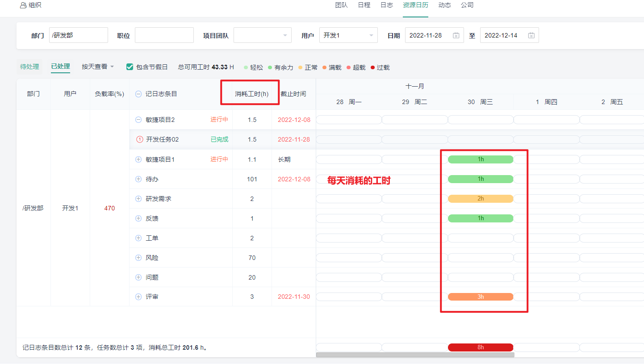The image size is (644, 364).
Task: Open the 项目团队 dropdown
Action: pos(262,35)
